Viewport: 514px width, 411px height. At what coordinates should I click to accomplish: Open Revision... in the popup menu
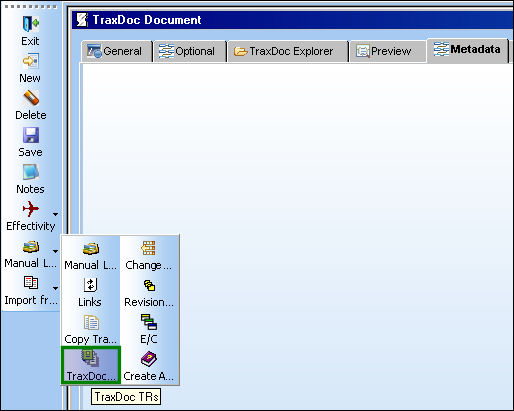149,292
